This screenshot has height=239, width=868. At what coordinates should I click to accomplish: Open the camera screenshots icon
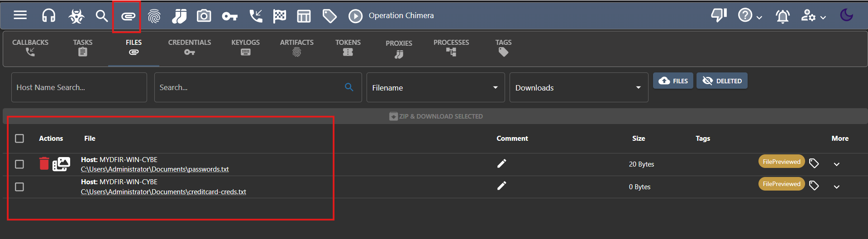click(204, 16)
